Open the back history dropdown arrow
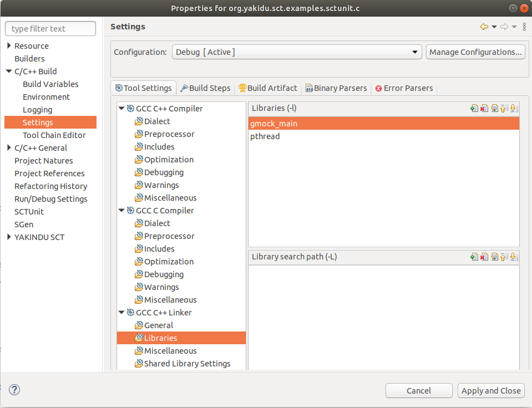 pos(494,27)
